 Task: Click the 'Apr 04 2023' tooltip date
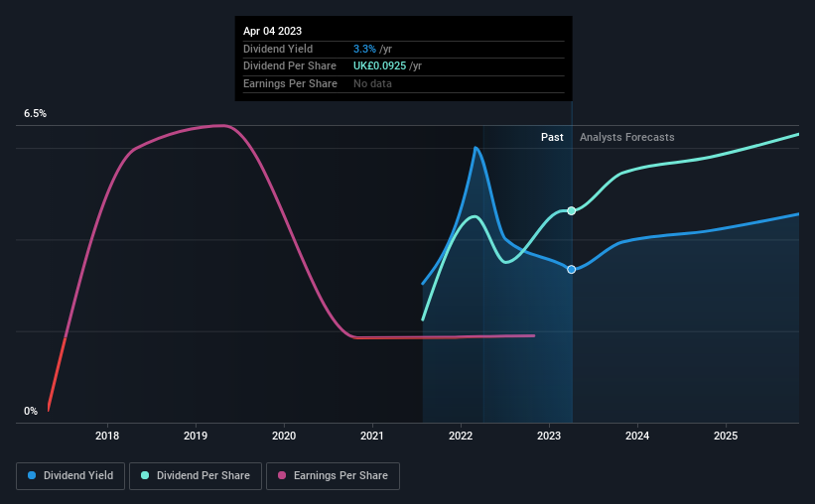click(x=272, y=31)
